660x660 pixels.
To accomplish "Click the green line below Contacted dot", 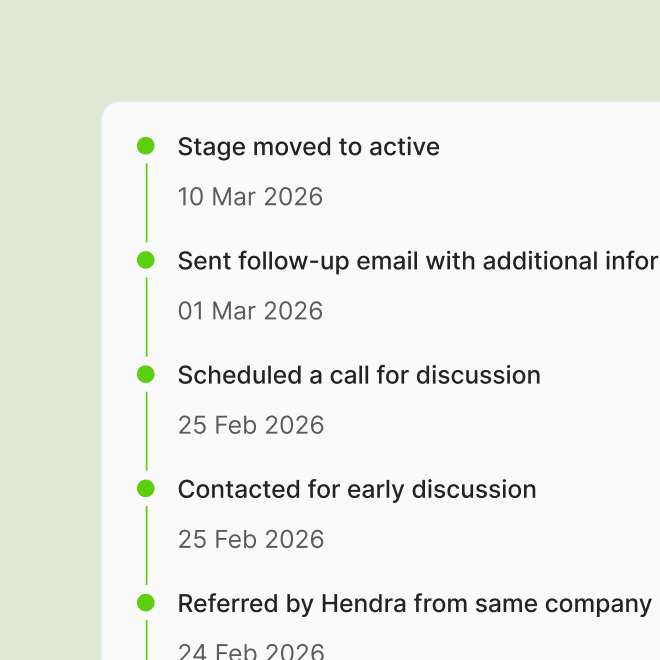I will [146, 545].
